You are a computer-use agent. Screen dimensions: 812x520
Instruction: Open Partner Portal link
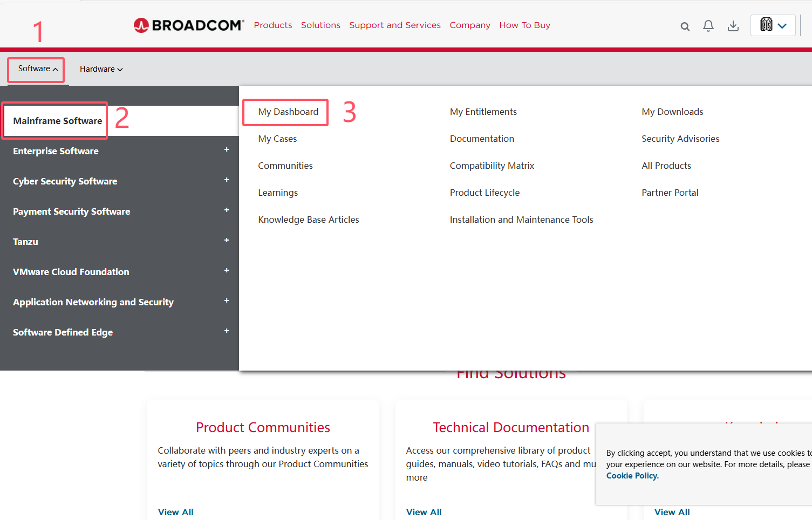tap(670, 193)
